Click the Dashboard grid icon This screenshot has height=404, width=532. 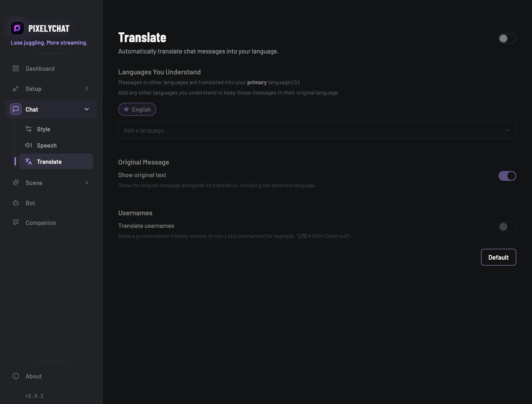(x=16, y=68)
